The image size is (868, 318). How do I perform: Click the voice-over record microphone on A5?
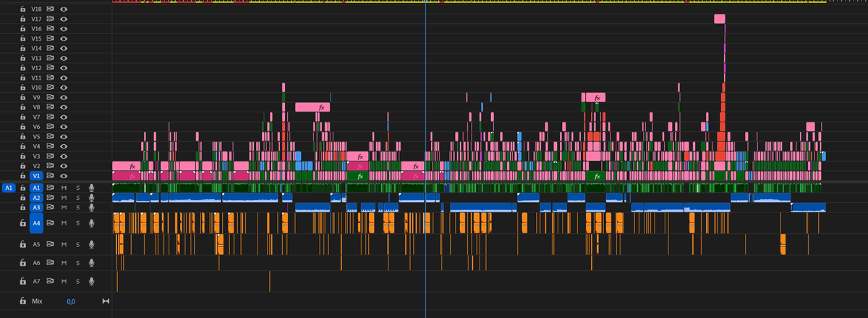[92, 245]
